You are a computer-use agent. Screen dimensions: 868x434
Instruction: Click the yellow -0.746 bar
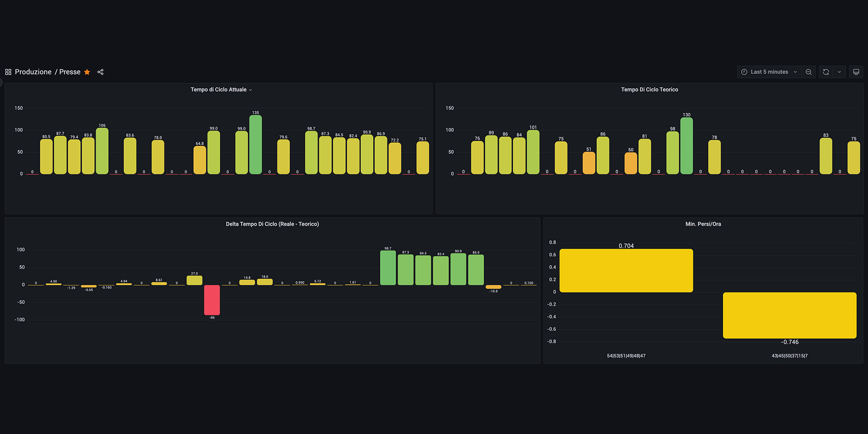pos(789,315)
